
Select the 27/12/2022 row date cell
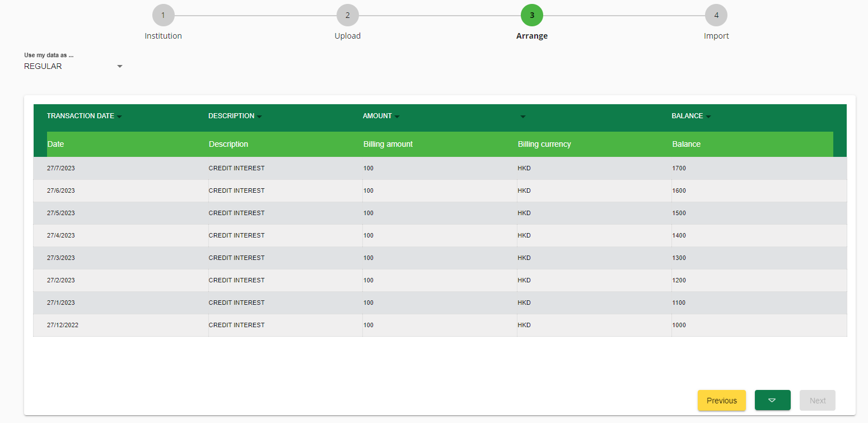point(63,325)
